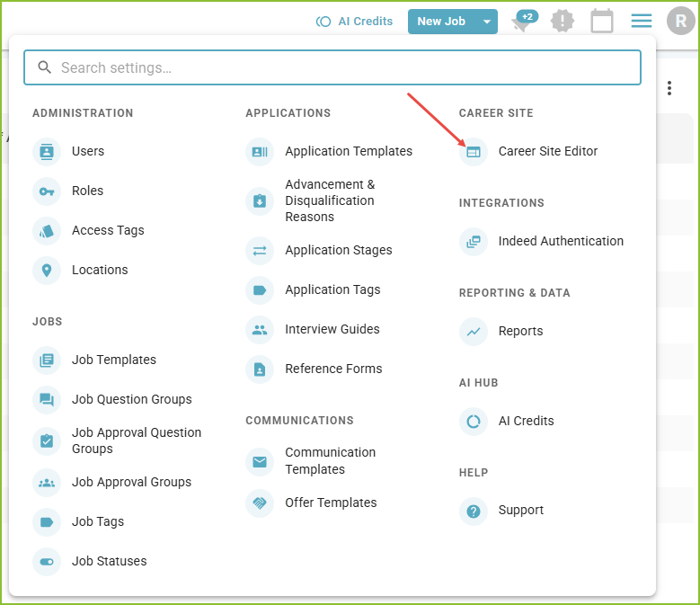Open AI Credits link in header
This screenshot has width=700, height=605.
pos(354,22)
